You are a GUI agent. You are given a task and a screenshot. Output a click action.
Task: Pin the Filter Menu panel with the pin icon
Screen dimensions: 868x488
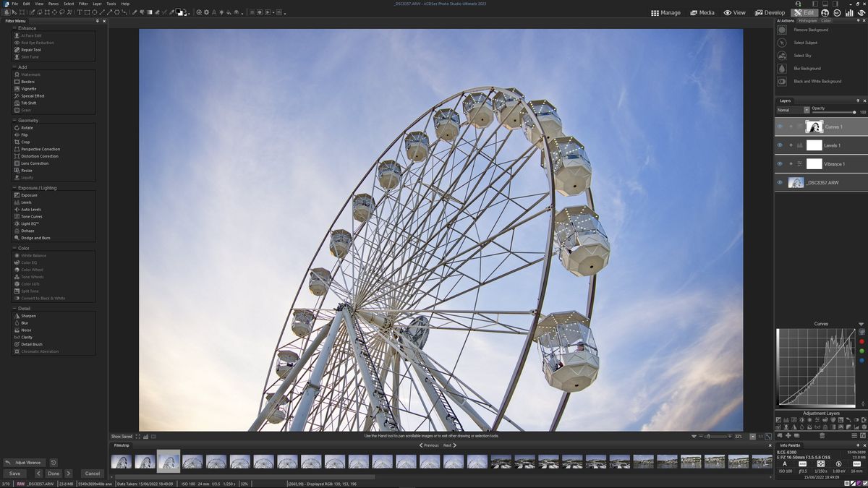click(x=98, y=21)
